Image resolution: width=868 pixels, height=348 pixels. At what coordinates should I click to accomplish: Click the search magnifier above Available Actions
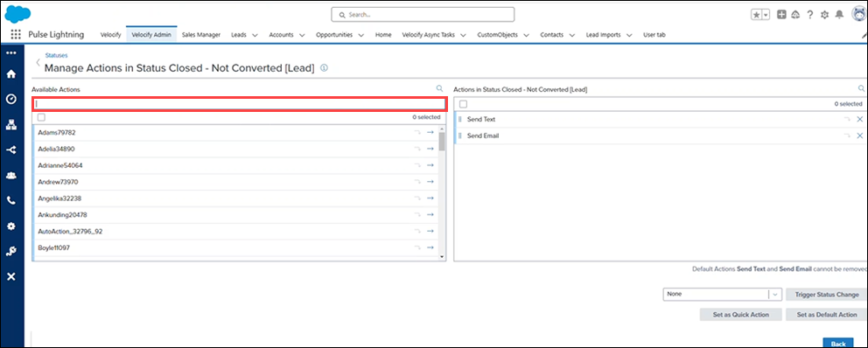click(x=439, y=88)
